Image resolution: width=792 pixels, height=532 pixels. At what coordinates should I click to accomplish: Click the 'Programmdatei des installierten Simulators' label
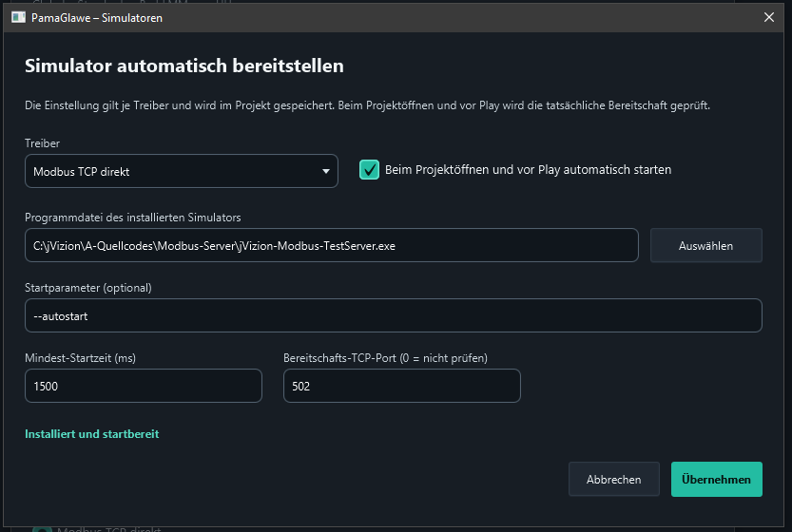(x=133, y=218)
